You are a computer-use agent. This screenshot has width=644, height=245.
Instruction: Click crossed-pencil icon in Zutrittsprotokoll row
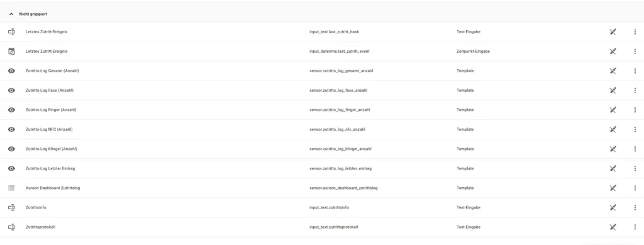click(613, 227)
